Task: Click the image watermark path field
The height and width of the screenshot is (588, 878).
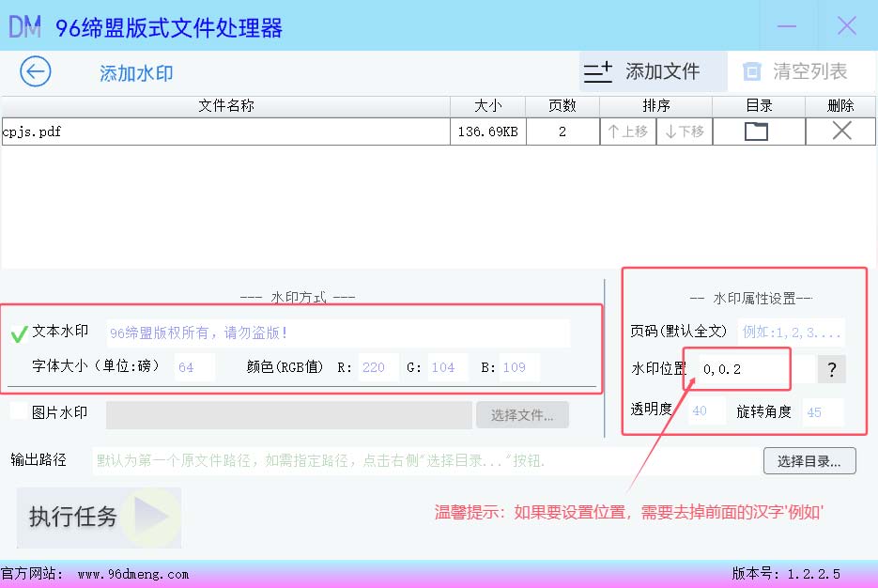Action: [289, 415]
